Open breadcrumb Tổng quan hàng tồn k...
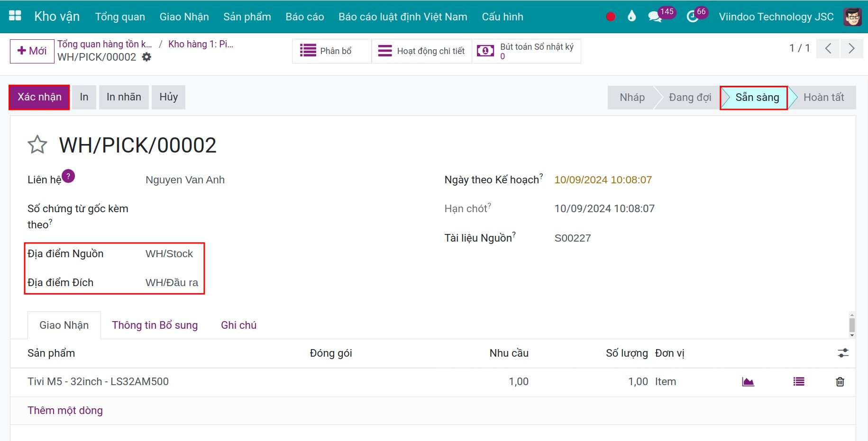The height and width of the screenshot is (441, 868). (x=105, y=44)
